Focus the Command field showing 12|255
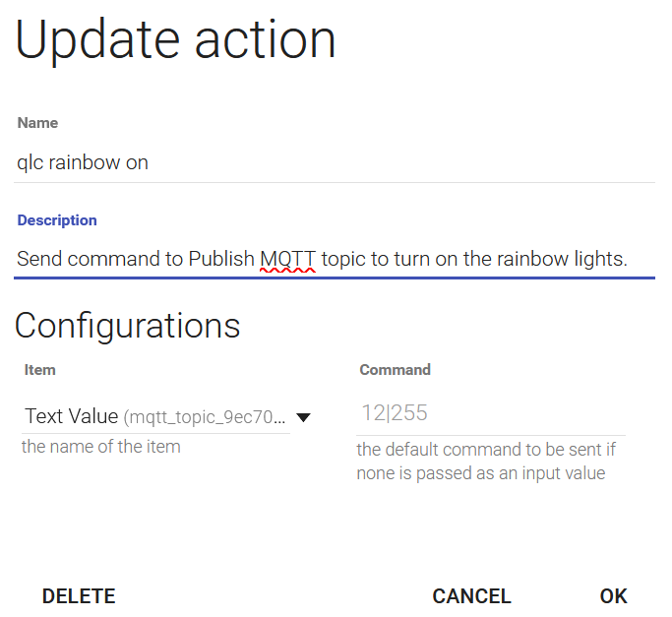Image resolution: width=672 pixels, height=617 pixels. pos(490,413)
